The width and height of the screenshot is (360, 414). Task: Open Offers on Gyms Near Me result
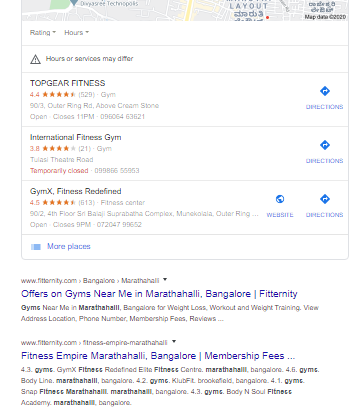159,294
